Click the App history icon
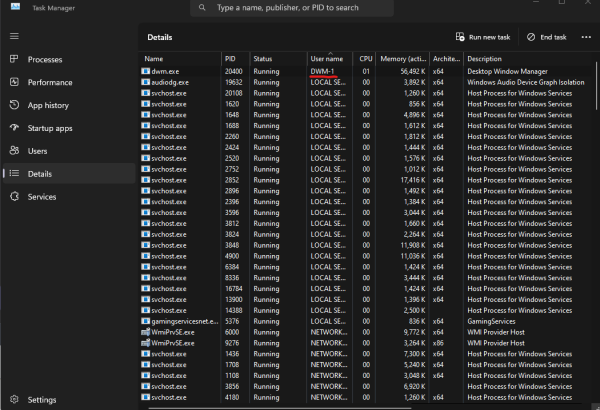600x410 pixels. point(14,105)
